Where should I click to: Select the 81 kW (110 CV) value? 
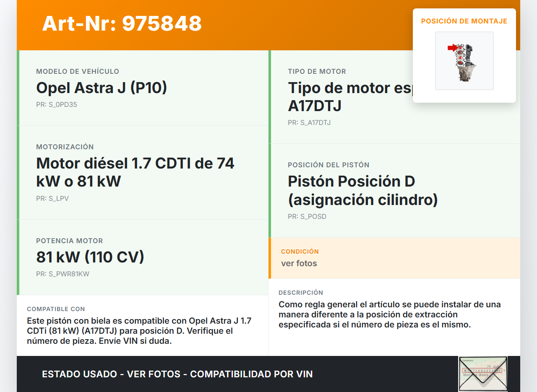coord(90,257)
